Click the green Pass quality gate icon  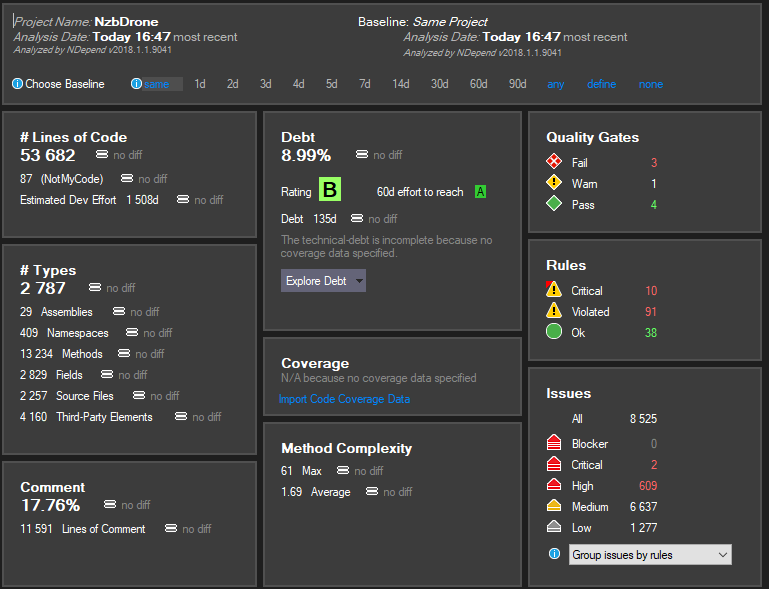(x=554, y=204)
